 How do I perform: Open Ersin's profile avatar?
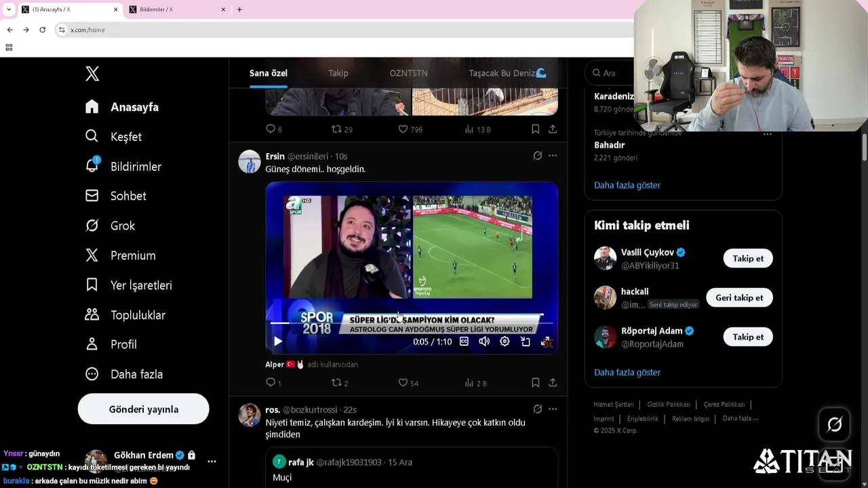pos(250,162)
